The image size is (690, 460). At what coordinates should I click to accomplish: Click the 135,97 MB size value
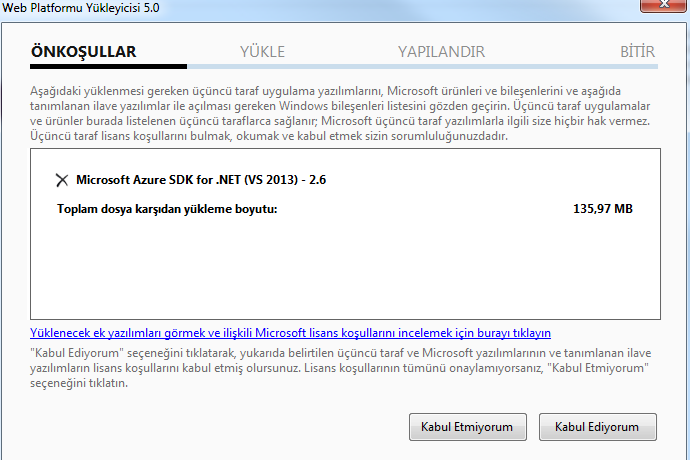(x=603, y=209)
